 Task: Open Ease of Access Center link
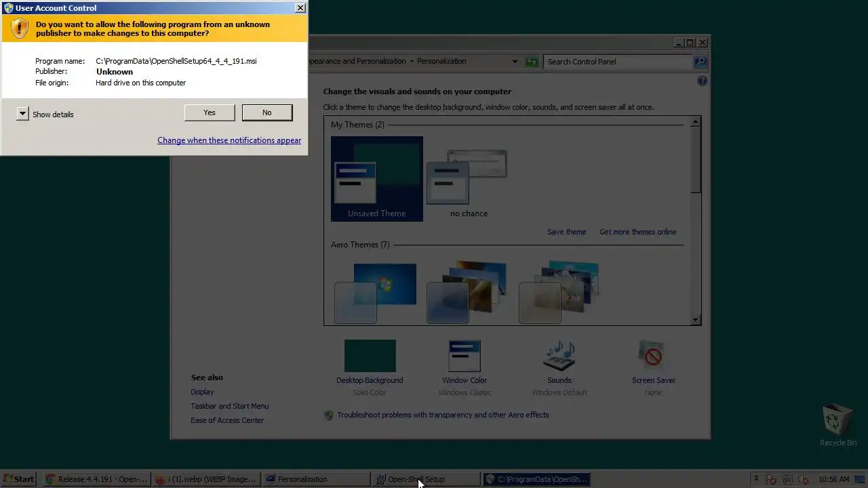[227, 420]
